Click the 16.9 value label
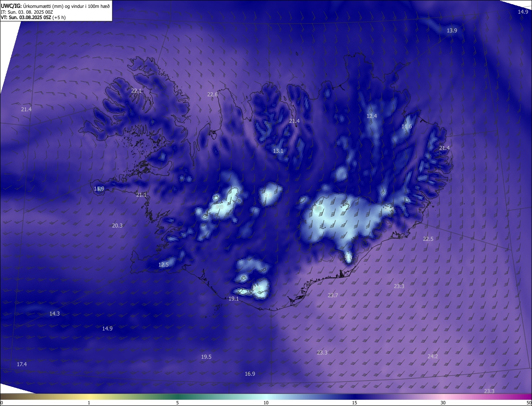 pyautogui.click(x=250, y=374)
